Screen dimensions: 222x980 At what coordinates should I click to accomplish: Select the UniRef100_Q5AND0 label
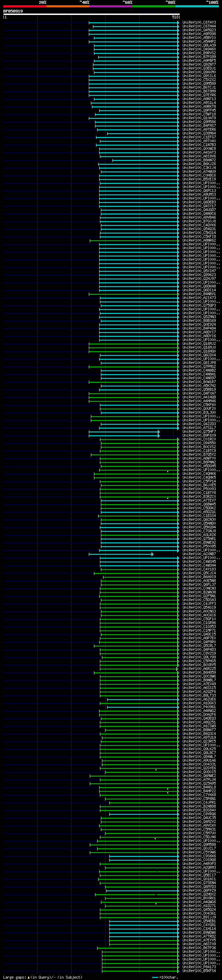point(199,523)
